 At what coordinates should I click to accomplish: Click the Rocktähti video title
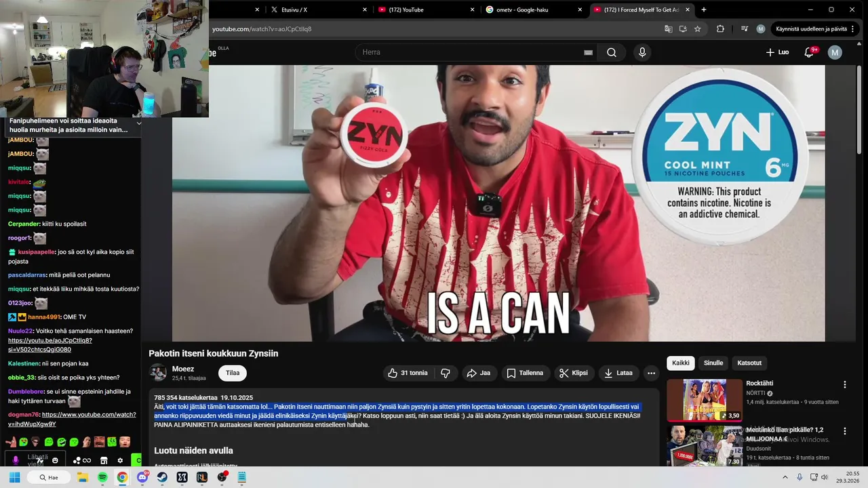pyautogui.click(x=759, y=384)
